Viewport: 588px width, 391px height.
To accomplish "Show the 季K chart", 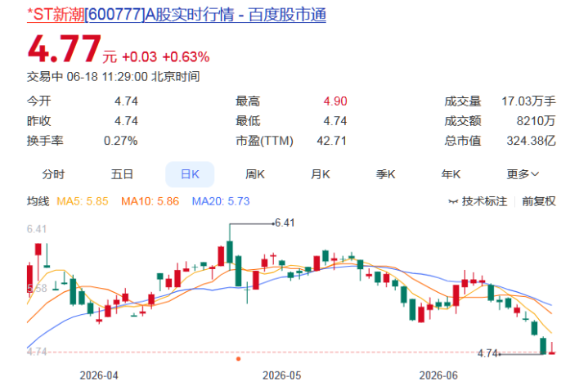I will point(385,174).
